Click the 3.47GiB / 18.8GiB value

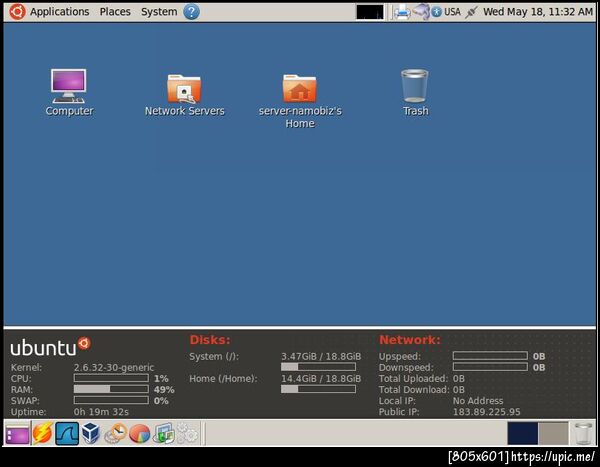pyautogui.click(x=321, y=356)
